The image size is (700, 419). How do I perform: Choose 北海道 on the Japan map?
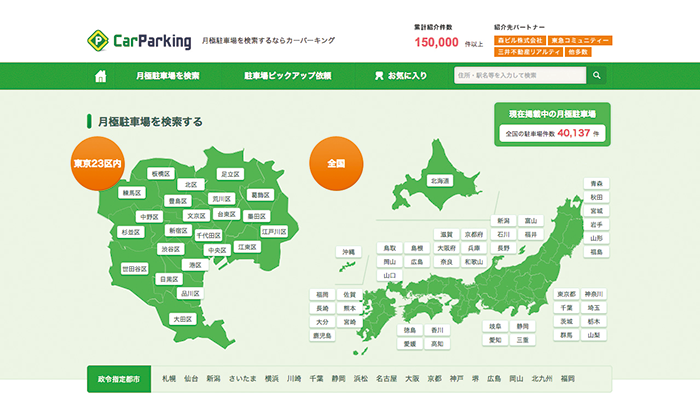point(440,181)
